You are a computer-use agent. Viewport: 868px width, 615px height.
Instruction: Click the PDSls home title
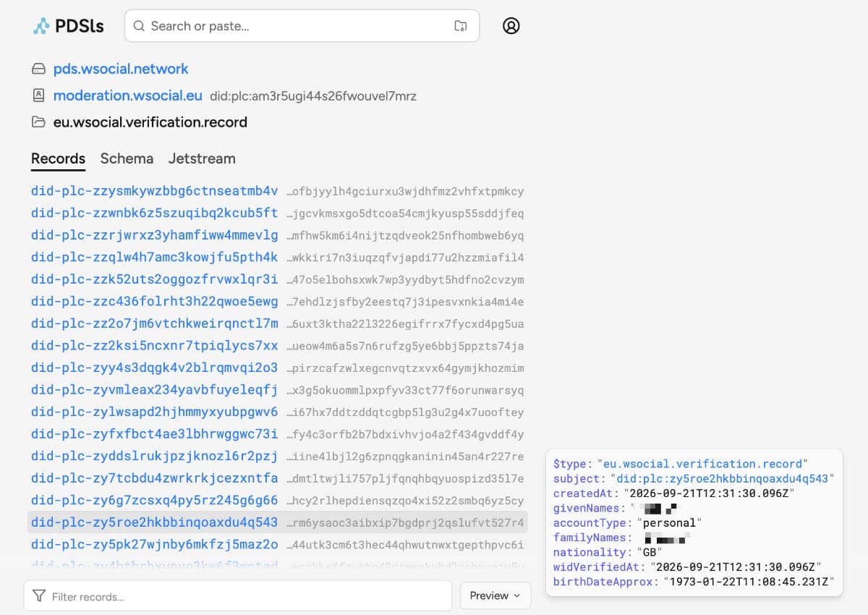pyautogui.click(x=80, y=27)
